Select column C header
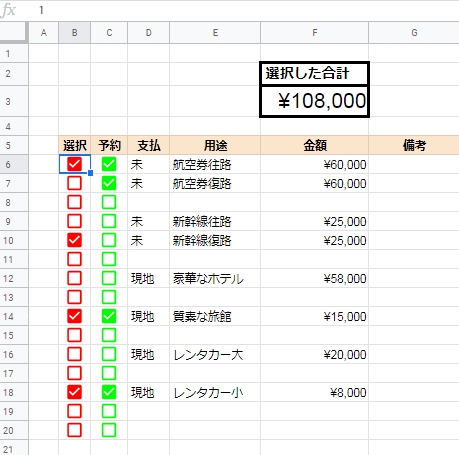The height and width of the screenshot is (455, 459). [109, 33]
